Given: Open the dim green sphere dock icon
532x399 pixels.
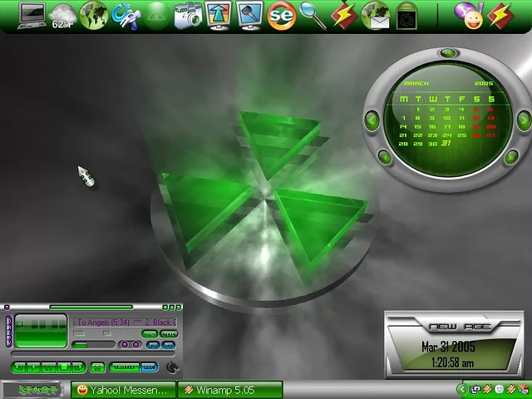Looking at the screenshot, I should pyautogui.click(x=156, y=16).
